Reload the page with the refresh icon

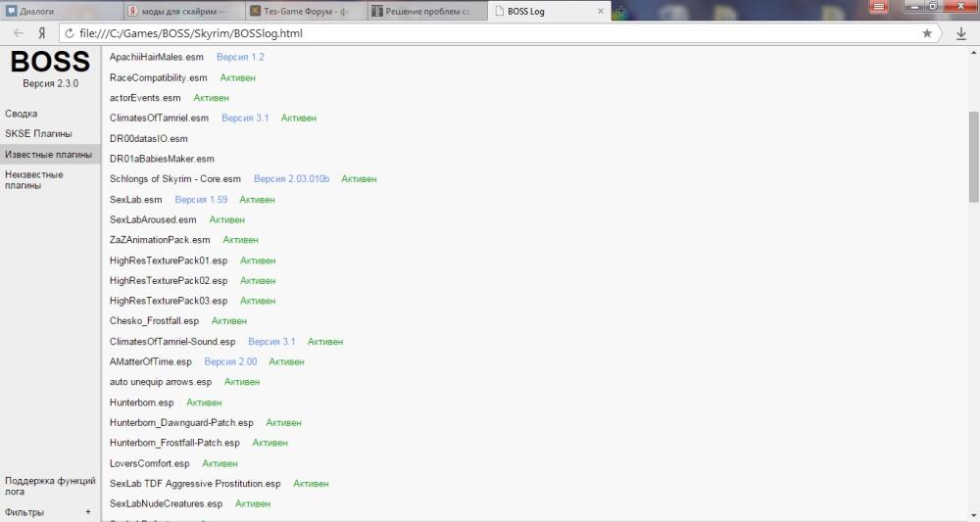click(70, 33)
